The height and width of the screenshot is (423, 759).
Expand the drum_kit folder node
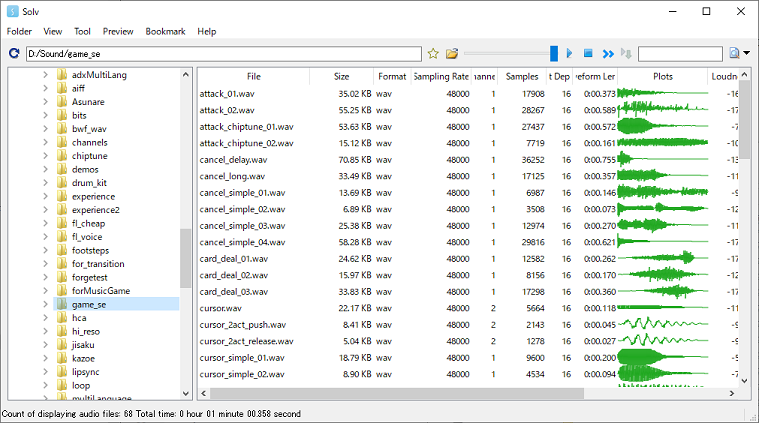tap(45, 183)
